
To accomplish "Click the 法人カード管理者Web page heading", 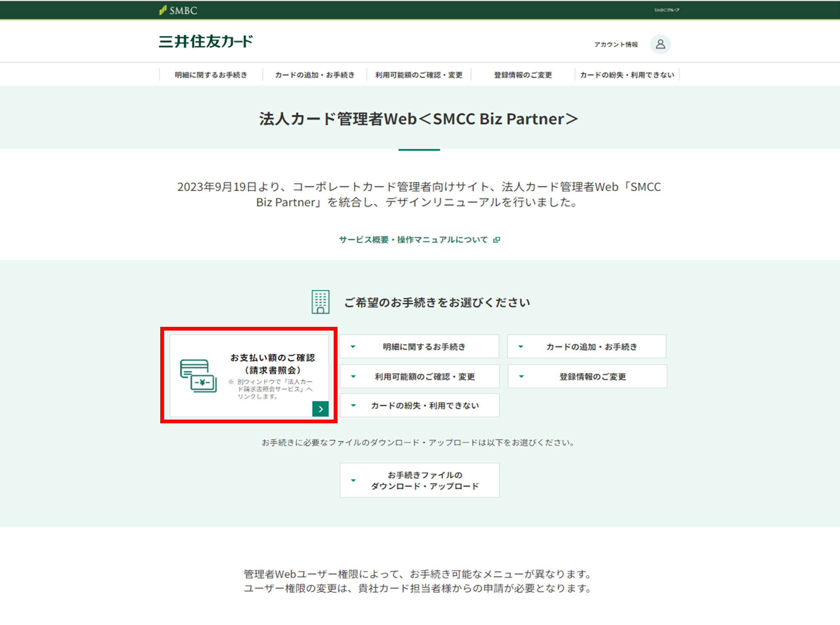I will (419, 119).
